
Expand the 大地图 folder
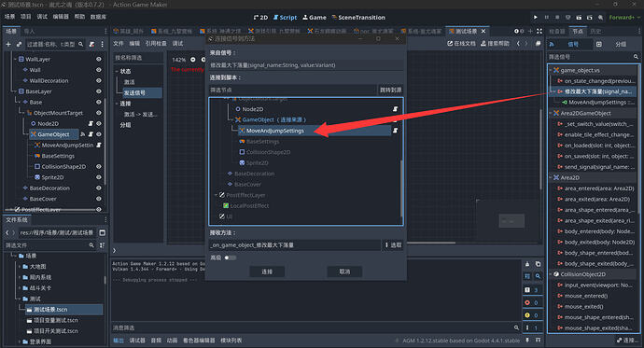pos(20,266)
